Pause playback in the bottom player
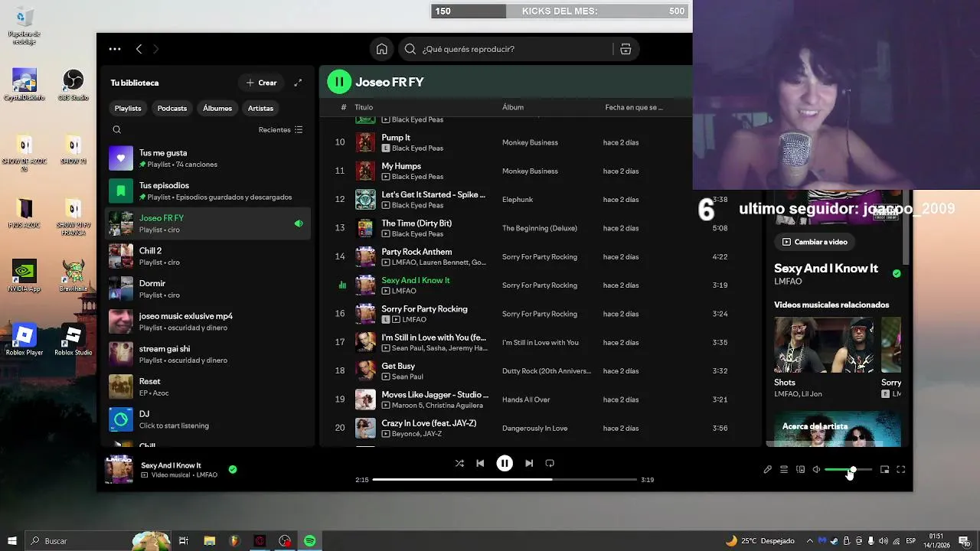Image resolution: width=980 pixels, height=551 pixels. [x=505, y=463]
